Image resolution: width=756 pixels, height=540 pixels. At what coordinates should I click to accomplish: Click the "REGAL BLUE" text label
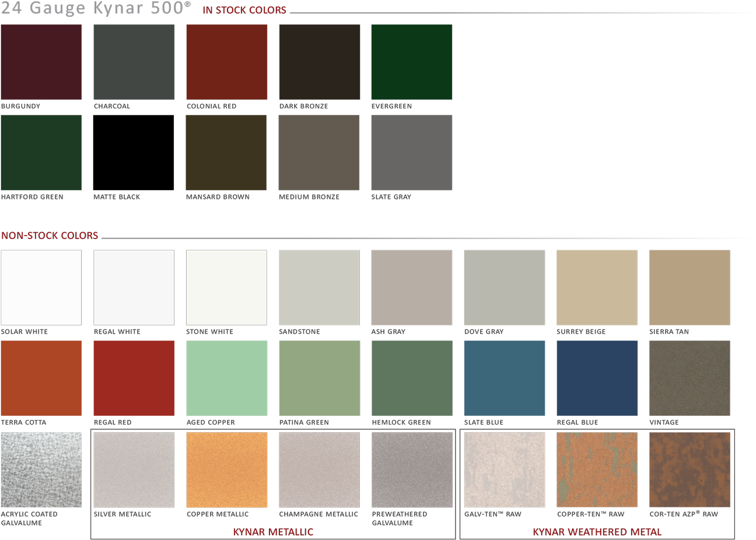pos(577,422)
